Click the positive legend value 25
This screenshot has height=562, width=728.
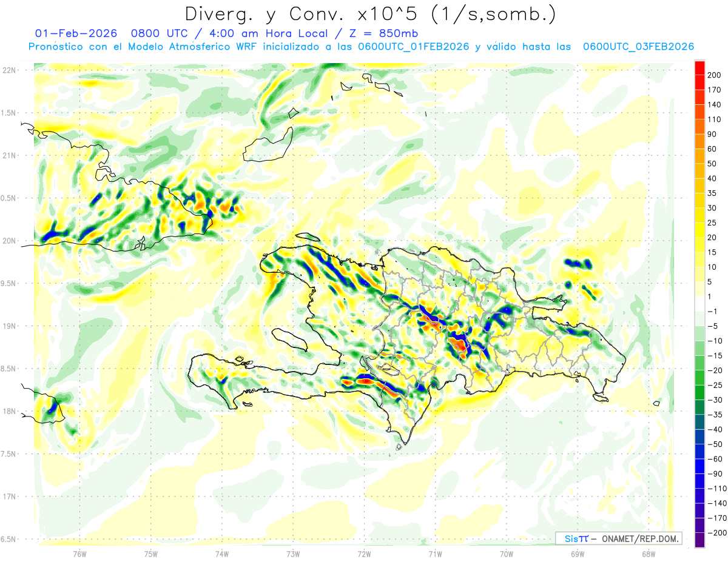[x=712, y=222]
